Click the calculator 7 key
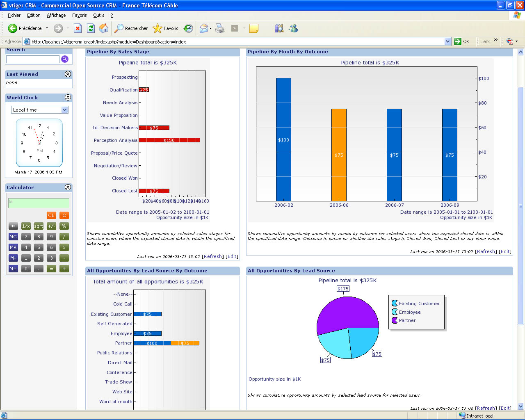The image size is (525, 420). coord(26,237)
